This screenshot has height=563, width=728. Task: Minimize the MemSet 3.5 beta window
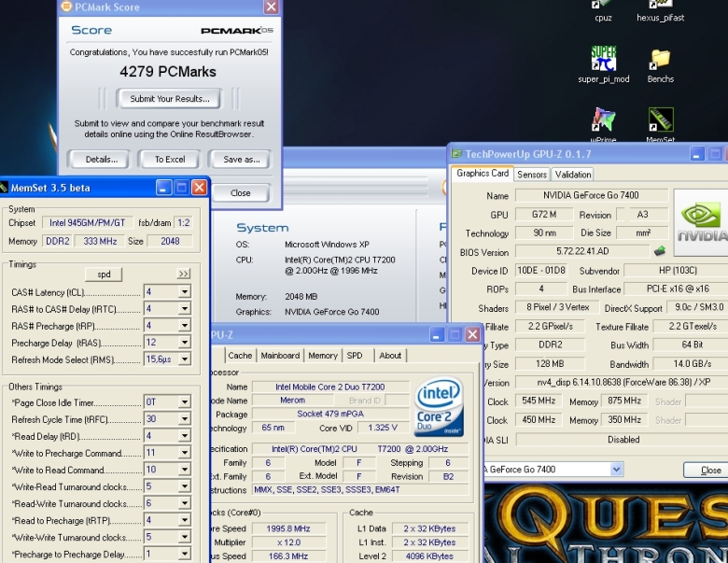163,188
